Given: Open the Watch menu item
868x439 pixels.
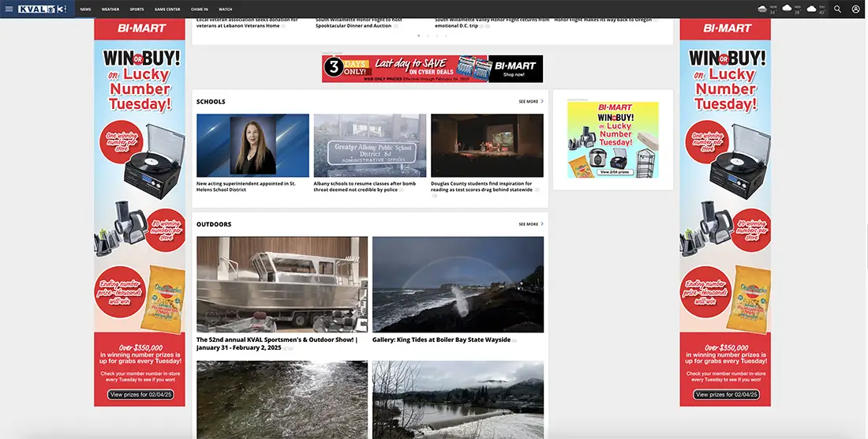Looking at the screenshot, I should point(226,9).
